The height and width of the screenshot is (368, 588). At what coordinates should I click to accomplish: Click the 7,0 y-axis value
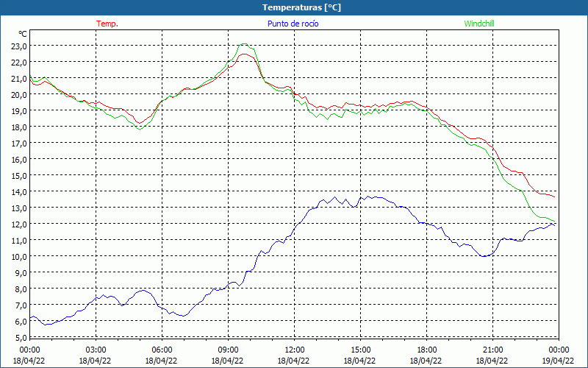point(21,305)
